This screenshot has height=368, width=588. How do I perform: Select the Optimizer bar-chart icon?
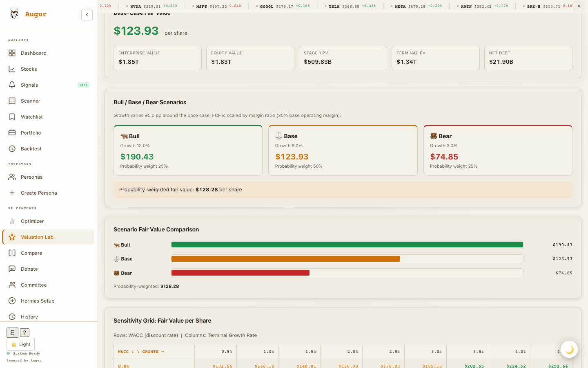click(12, 221)
